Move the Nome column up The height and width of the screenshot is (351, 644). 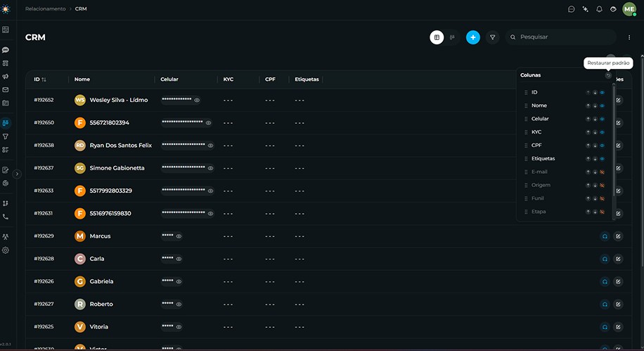[588, 106]
